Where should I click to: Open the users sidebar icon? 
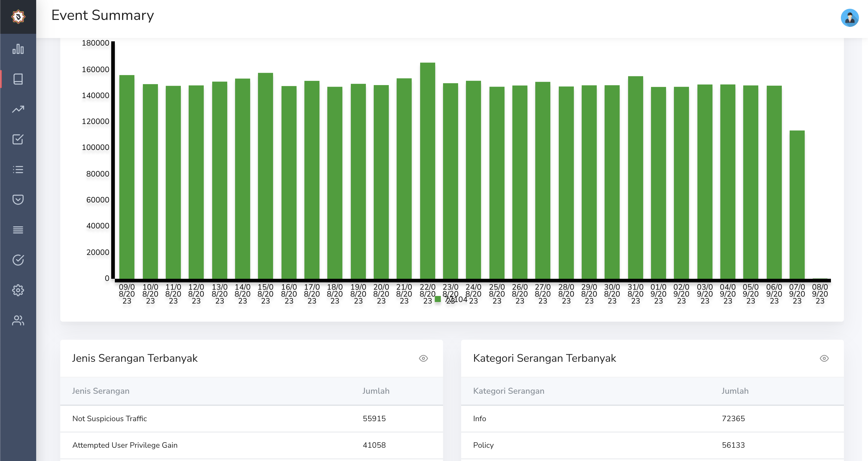click(x=18, y=320)
